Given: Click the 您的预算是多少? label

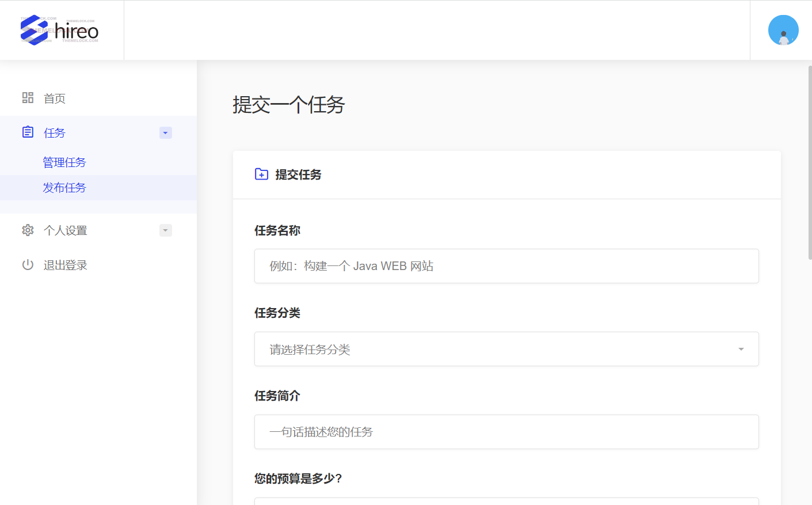Looking at the screenshot, I should tap(298, 479).
